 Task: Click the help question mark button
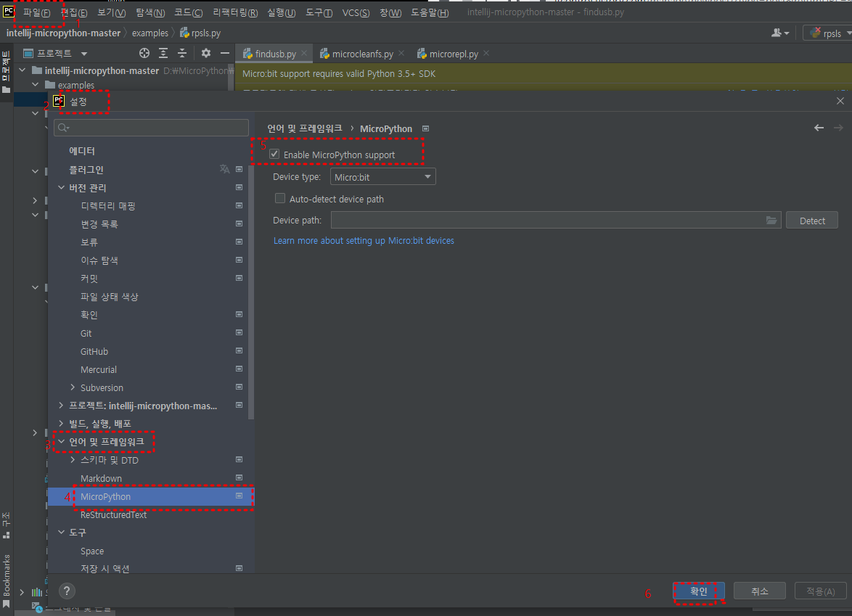tap(67, 591)
